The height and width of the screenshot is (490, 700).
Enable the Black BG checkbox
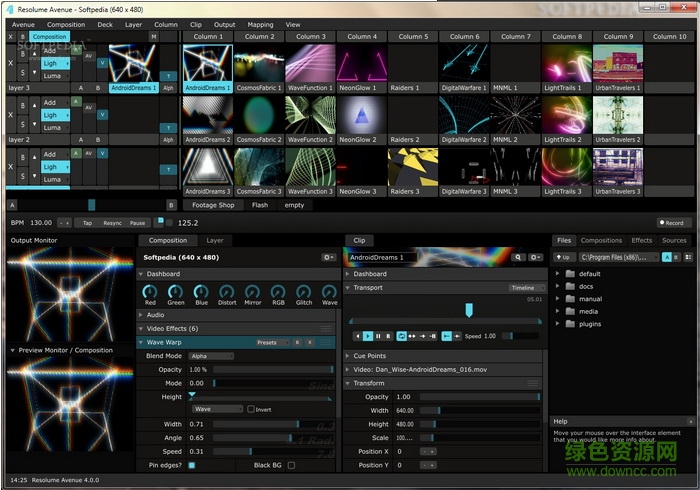point(291,465)
